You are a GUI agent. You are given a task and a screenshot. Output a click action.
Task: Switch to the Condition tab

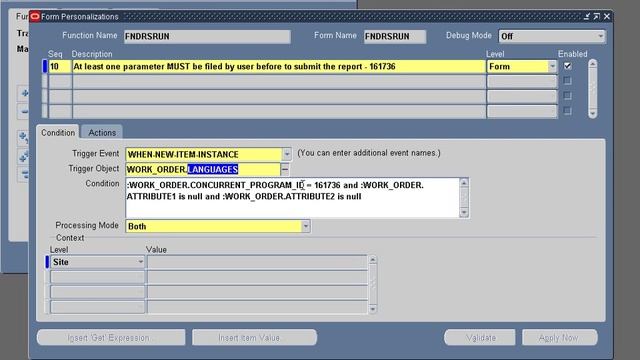tap(58, 133)
